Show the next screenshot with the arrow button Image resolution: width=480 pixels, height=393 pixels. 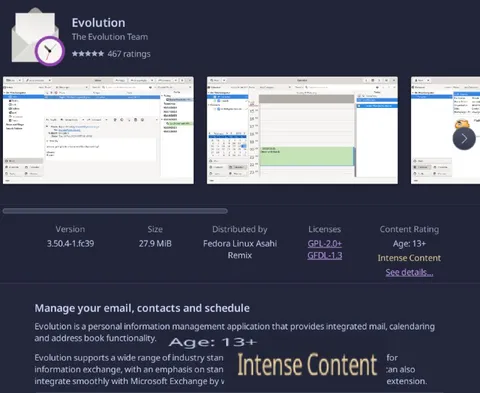point(464,139)
